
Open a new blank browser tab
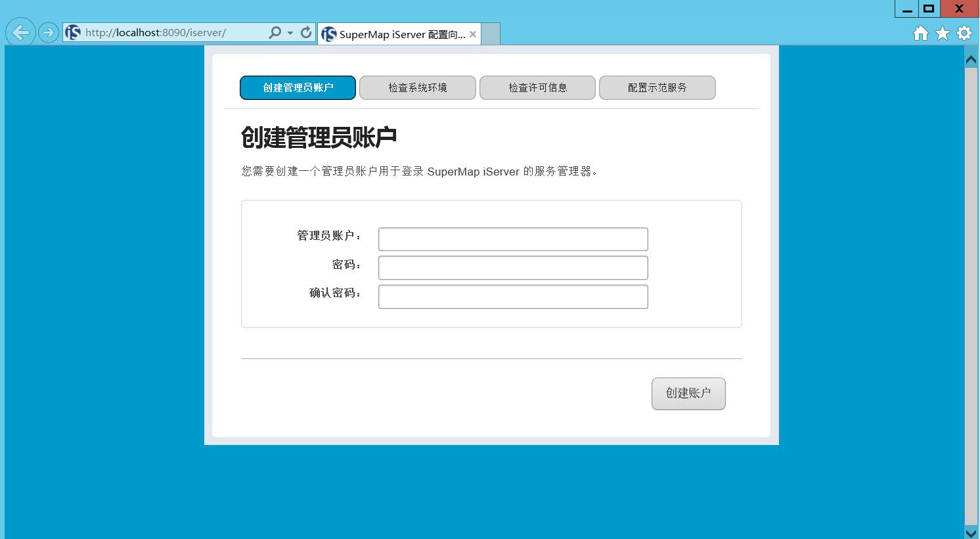point(491,34)
